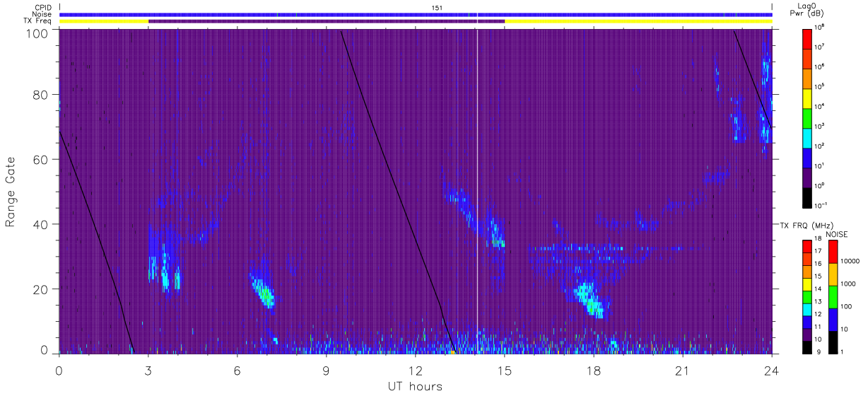Click the CPID value 151
This screenshot has width=868, height=401.
click(438, 7)
